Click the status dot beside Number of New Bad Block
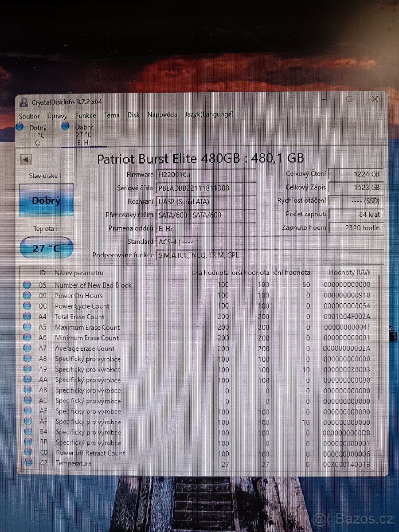The image size is (399, 532). click(x=28, y=285)
